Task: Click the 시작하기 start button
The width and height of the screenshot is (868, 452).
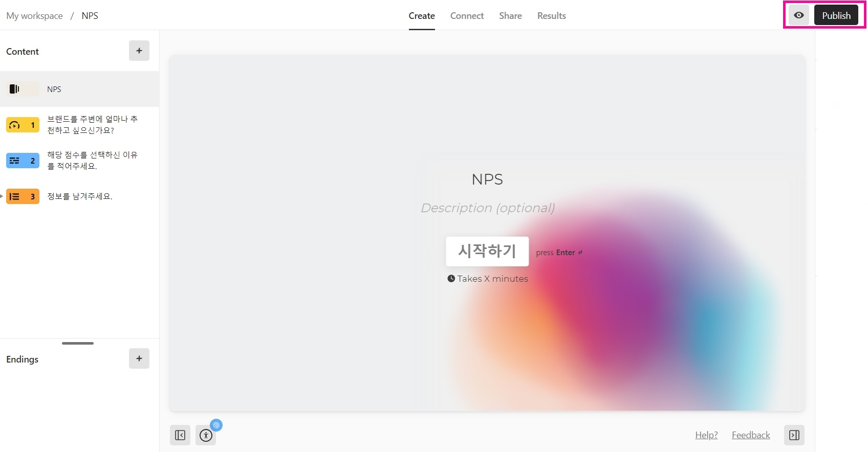Action: [487, 251]
